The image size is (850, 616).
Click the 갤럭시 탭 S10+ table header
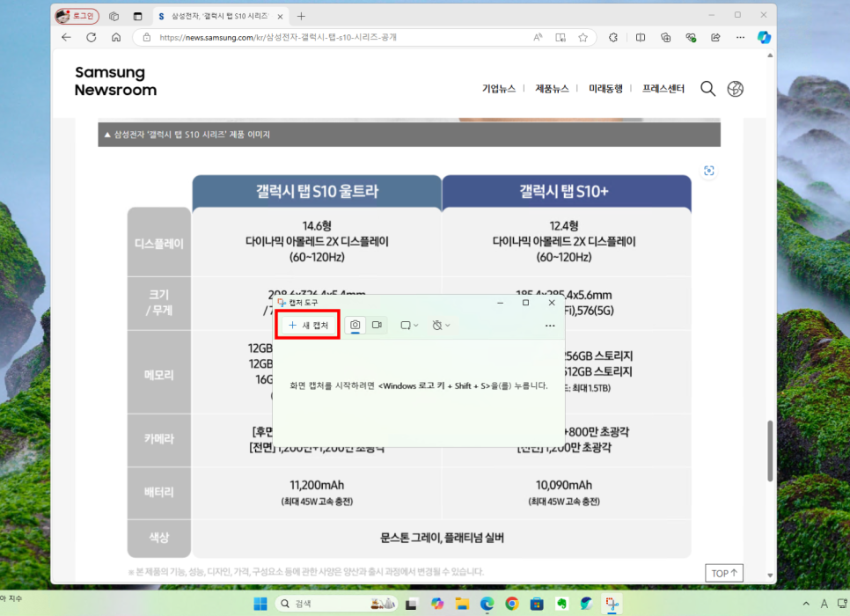(x=567, y=192)
